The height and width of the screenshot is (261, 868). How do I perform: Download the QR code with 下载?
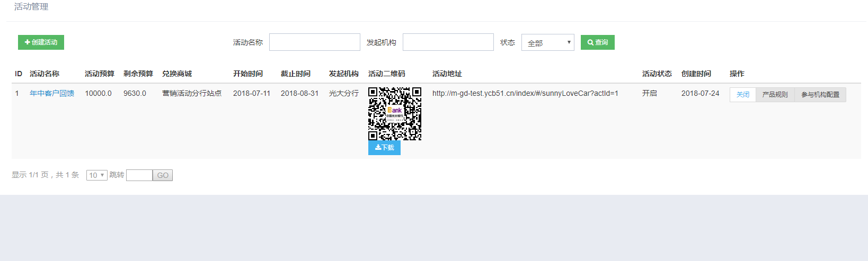384,148
